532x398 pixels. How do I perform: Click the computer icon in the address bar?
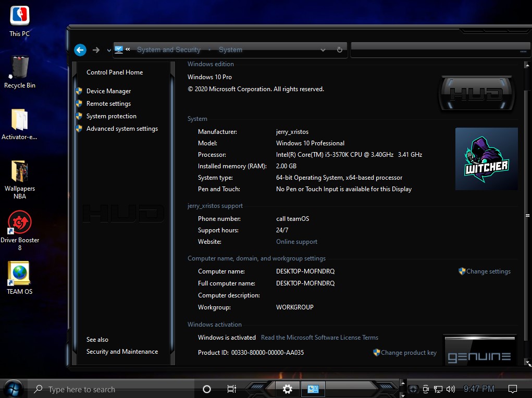pos(119,49)
